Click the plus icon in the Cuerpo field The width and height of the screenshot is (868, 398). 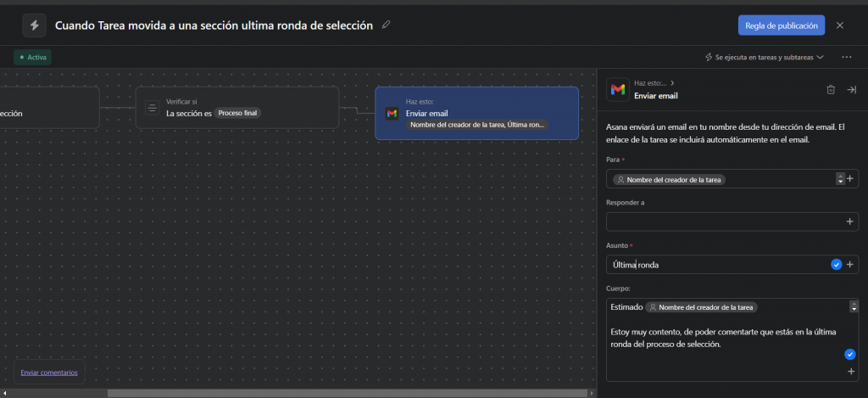pyautogui.click(x=850, y=372)
